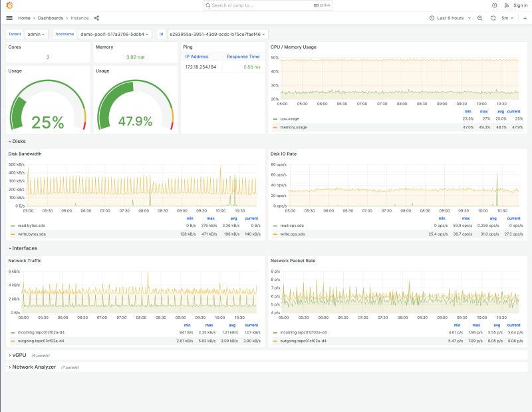Open the hamburger navigation menu
Viewport: 532px width, 412px height.
[x=9, y=19]
